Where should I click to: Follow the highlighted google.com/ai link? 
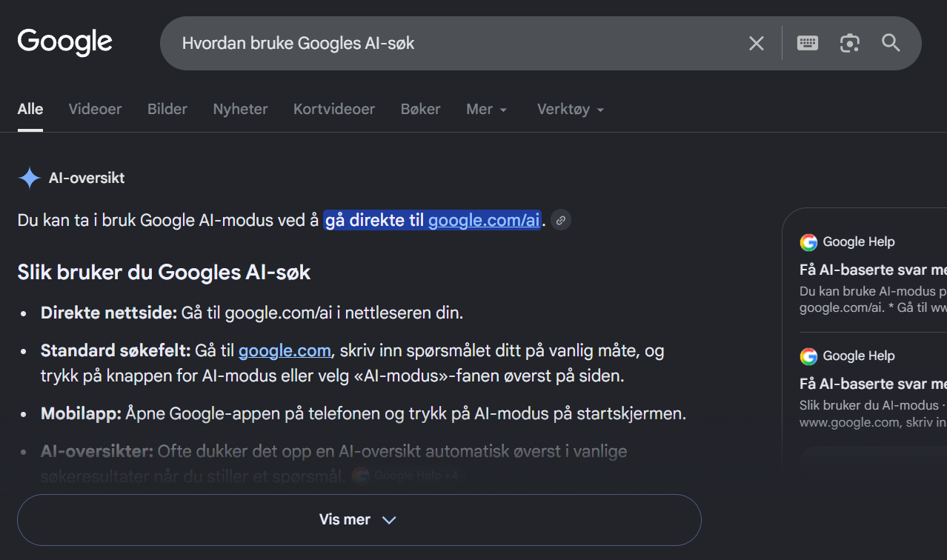[x=484, y=220]
